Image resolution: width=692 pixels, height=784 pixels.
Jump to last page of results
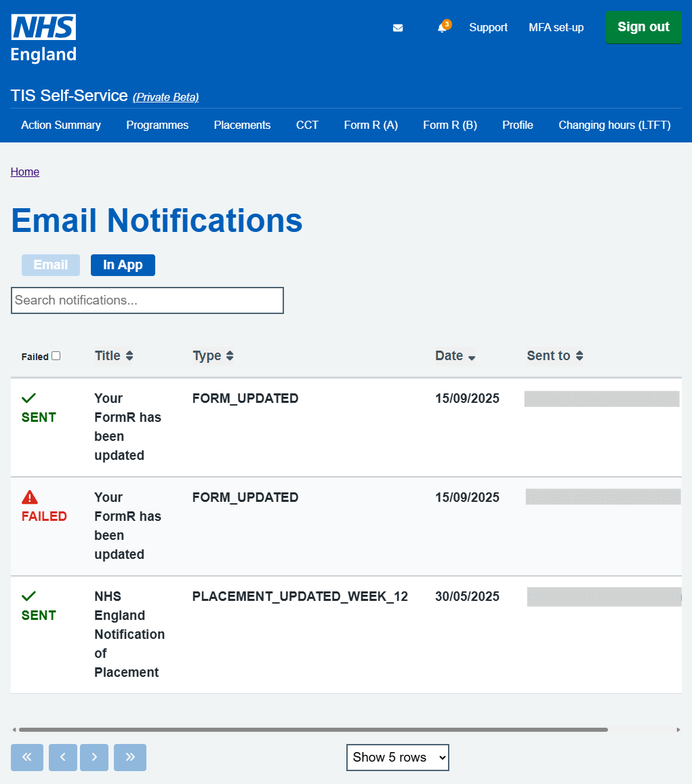[x=130, y=758]
